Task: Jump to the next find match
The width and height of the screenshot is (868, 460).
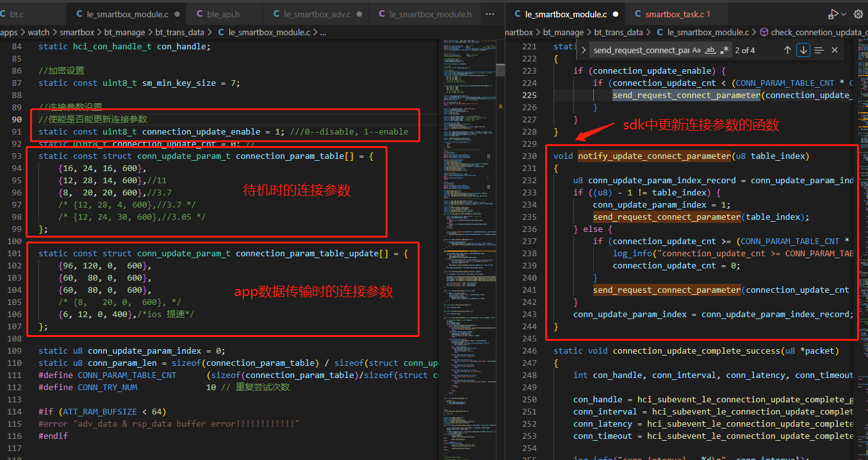Action: pos(803,50)
